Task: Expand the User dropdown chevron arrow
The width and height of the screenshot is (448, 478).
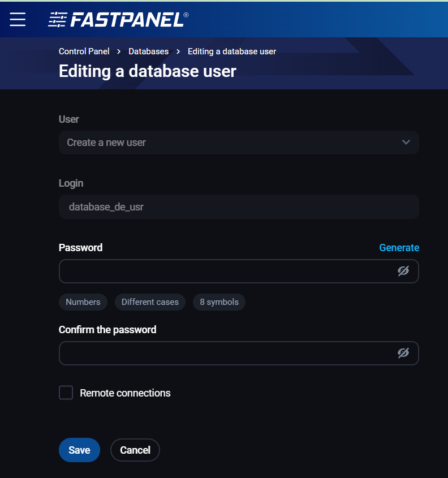Action: (x=406, y=143)
